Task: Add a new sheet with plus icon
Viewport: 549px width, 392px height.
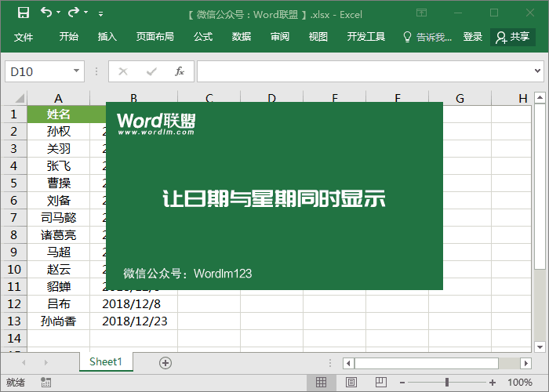Action: (165, 362)
